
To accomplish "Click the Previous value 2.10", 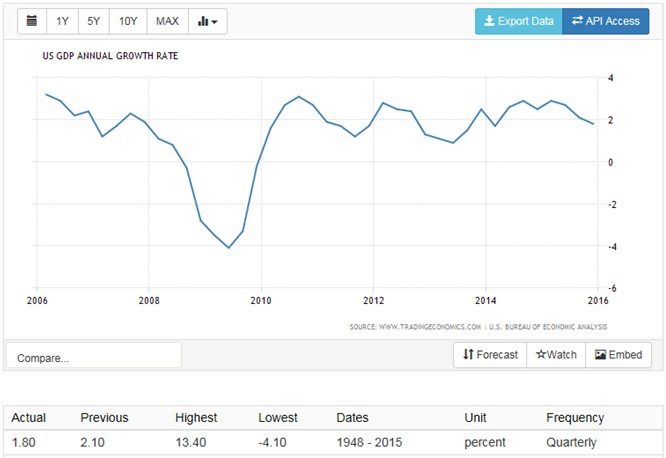I will [92, 443].
